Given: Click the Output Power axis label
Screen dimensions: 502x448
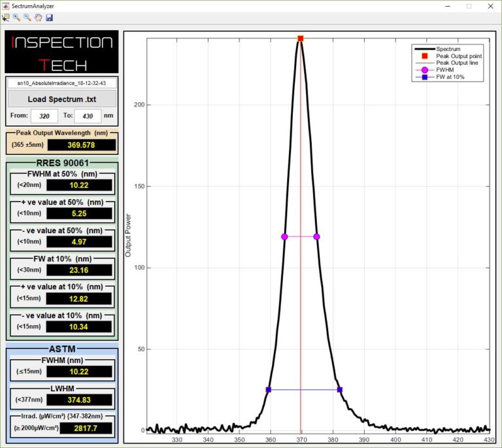Looking at the screenshot, I should coord(128,235).
